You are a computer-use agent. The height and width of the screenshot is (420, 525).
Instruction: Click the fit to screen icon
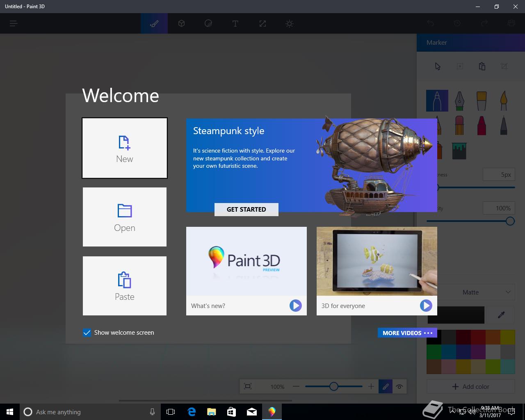pos(248,386)
